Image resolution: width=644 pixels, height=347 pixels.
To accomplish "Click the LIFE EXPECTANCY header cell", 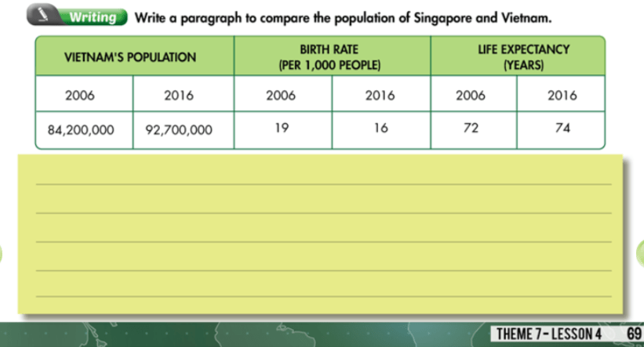I will [x=518, y=56].
